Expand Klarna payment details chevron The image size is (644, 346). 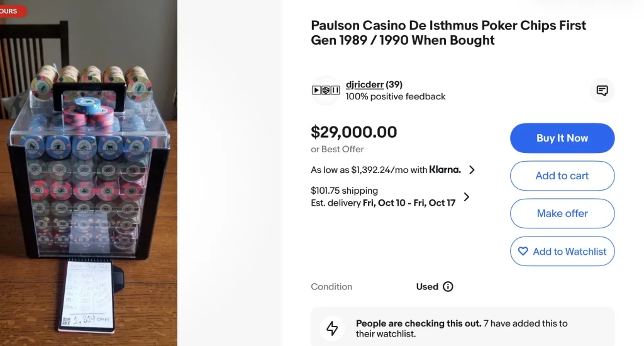point(472,169)
